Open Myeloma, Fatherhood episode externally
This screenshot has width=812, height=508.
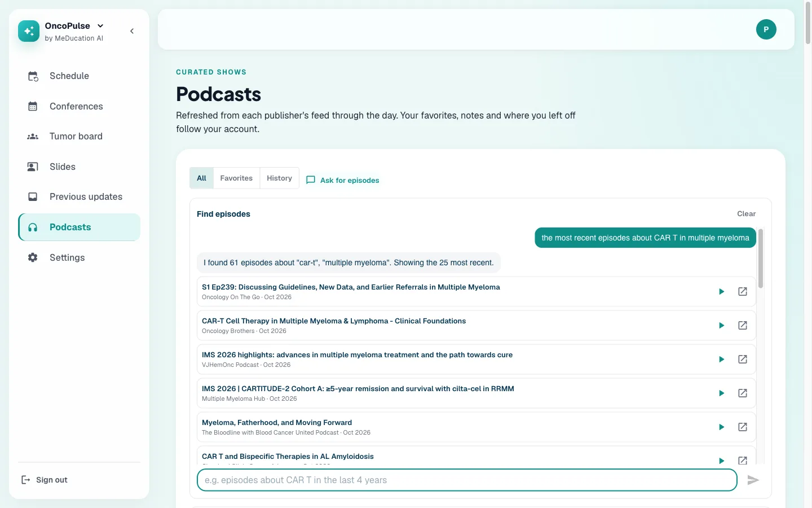click(743, 427)
